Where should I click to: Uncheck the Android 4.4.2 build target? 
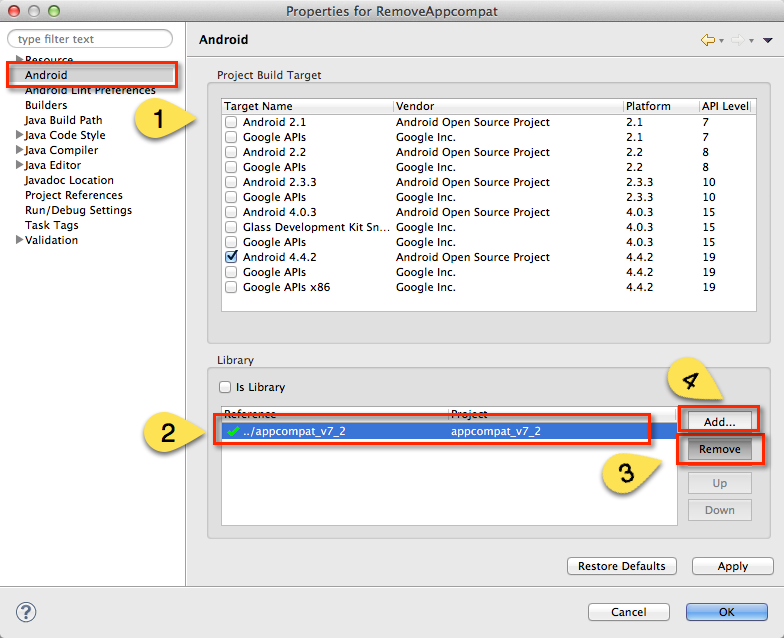pos(232,257)
